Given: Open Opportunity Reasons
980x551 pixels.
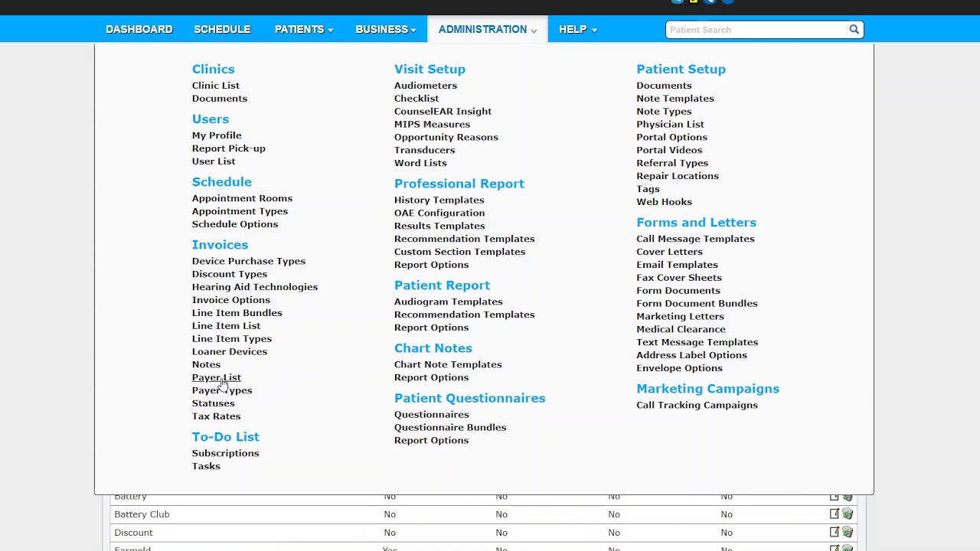Looking at the screenshot, I should (446, 138).
